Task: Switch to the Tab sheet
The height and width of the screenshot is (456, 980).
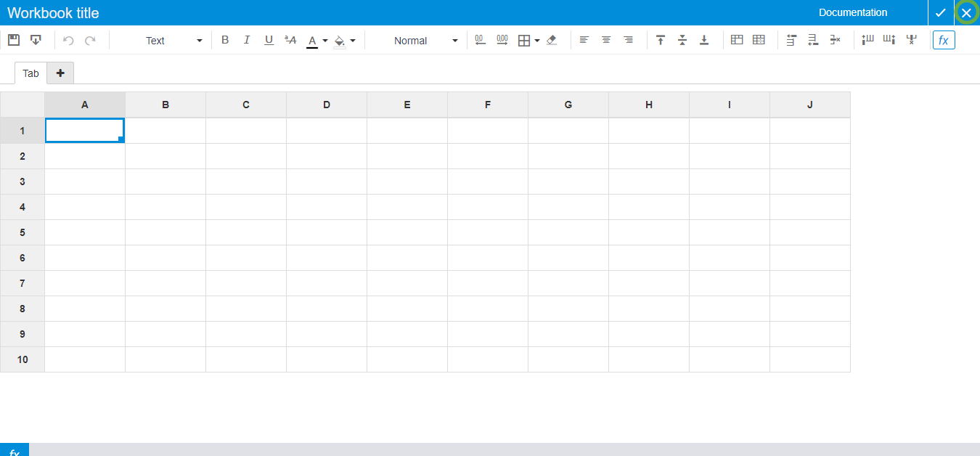Action: [30, 73]
